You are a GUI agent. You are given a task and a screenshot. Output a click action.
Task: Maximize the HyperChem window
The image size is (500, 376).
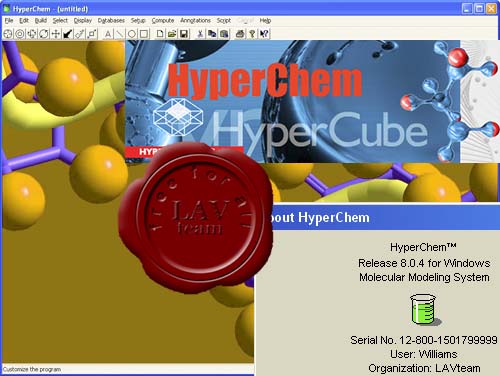point(479,9)
